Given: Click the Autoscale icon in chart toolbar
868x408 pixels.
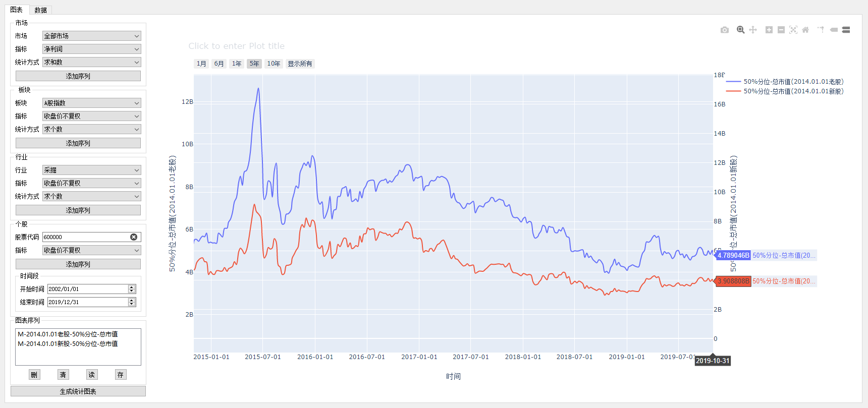Looking at the screenshot, I should point(793,30).
